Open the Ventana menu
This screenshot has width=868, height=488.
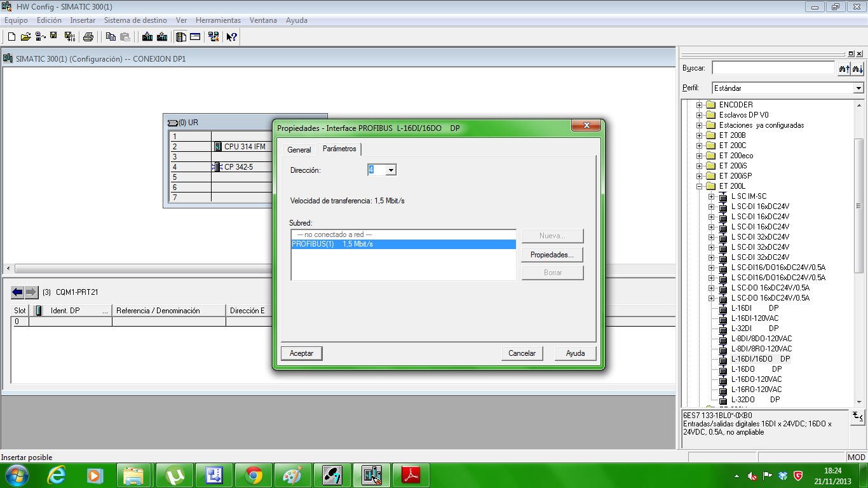pyautogui.click(x=263, y=20)
